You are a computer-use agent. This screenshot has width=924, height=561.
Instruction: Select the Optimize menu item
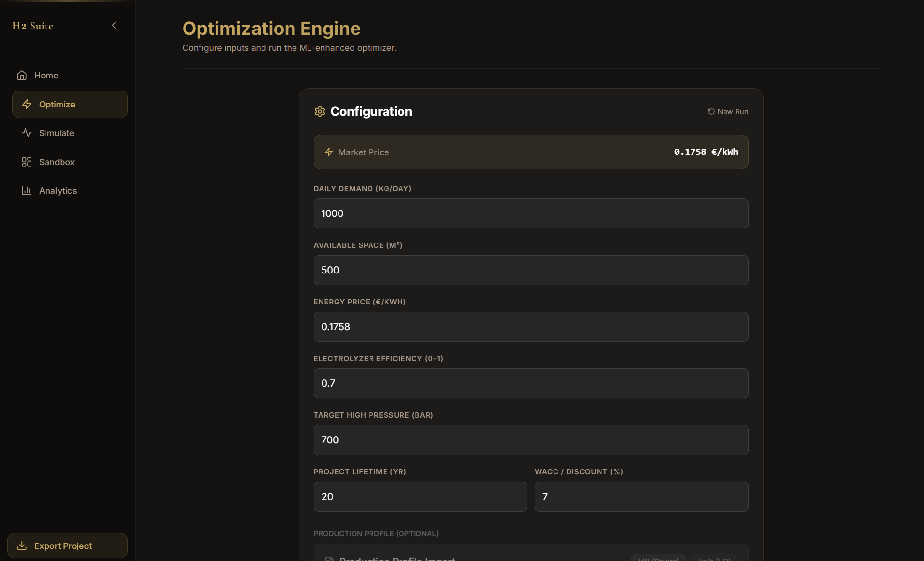[70, 104]
